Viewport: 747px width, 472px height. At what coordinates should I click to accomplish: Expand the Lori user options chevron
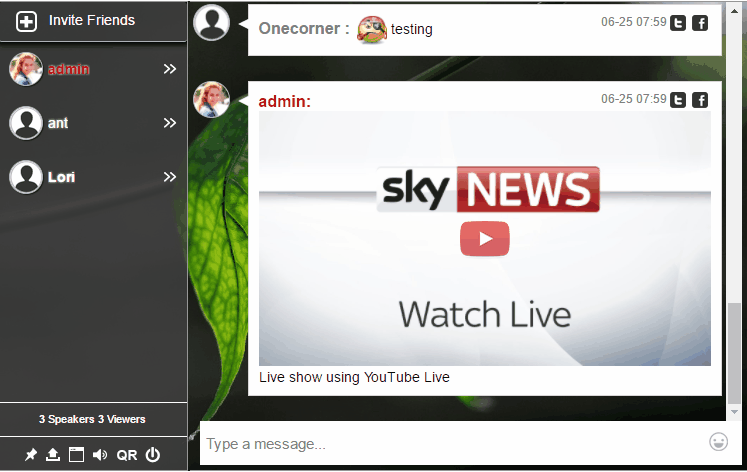pos(170,177)
